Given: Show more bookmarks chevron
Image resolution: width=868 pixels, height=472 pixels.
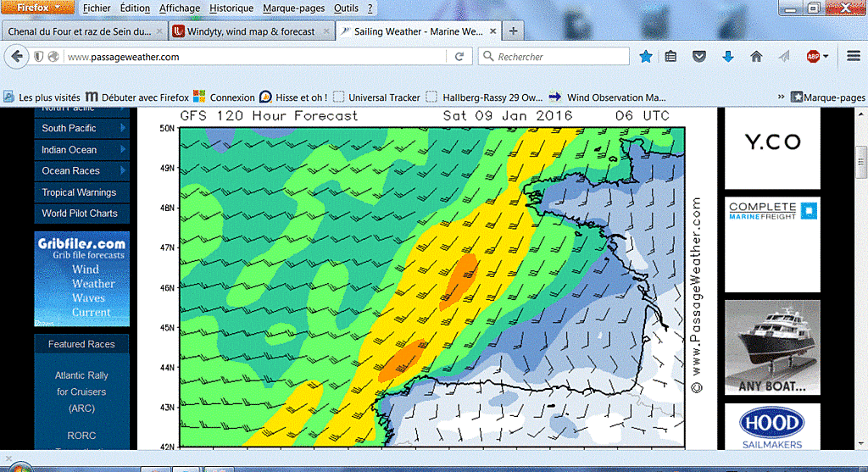Looking at the screenshot, I should pos(781,97).
